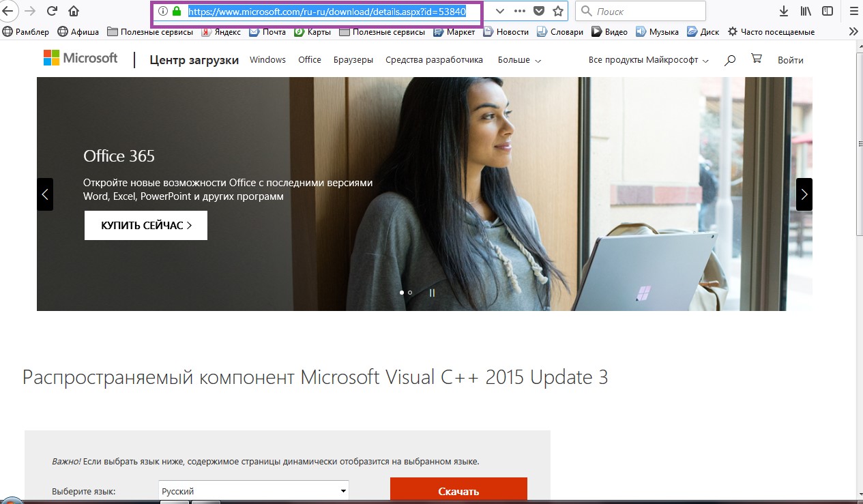Open the Центр загрузки heading link
863x504 pixels.
[x=194, y=60]
